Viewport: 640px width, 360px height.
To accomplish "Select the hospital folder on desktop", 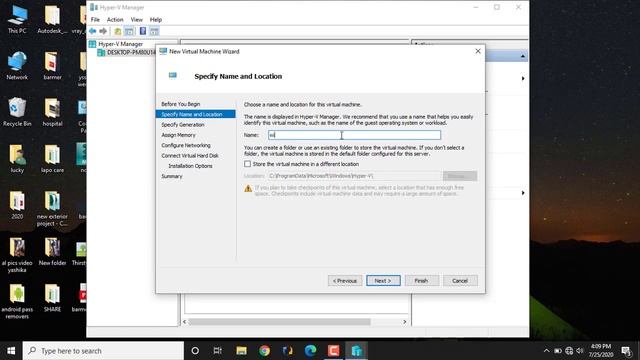I will (x=53, y=112).
